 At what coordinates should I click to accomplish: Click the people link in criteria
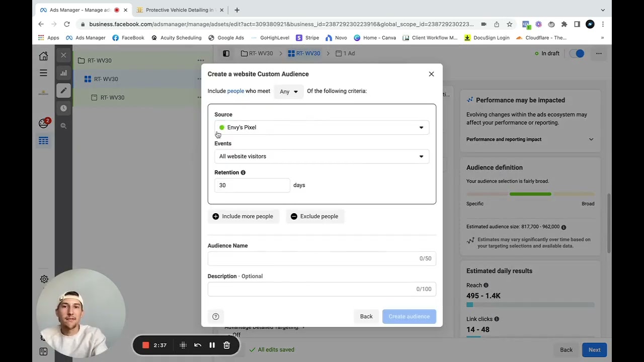[x=235, y=91]
